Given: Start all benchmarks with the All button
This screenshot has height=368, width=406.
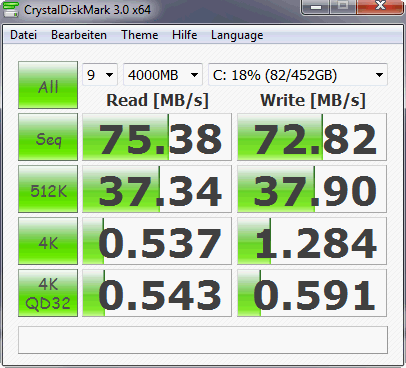Looking at the screenshot, I should click(48, 85).
